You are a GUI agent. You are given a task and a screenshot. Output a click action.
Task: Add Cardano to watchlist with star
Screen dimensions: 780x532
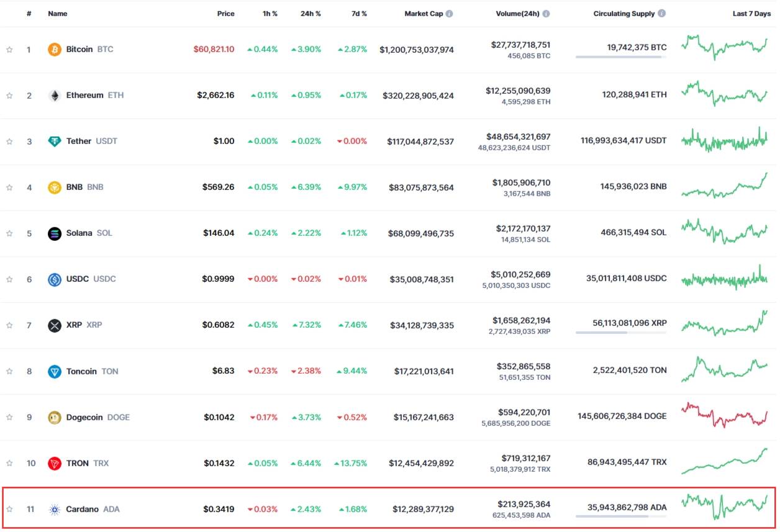point(9,510)
